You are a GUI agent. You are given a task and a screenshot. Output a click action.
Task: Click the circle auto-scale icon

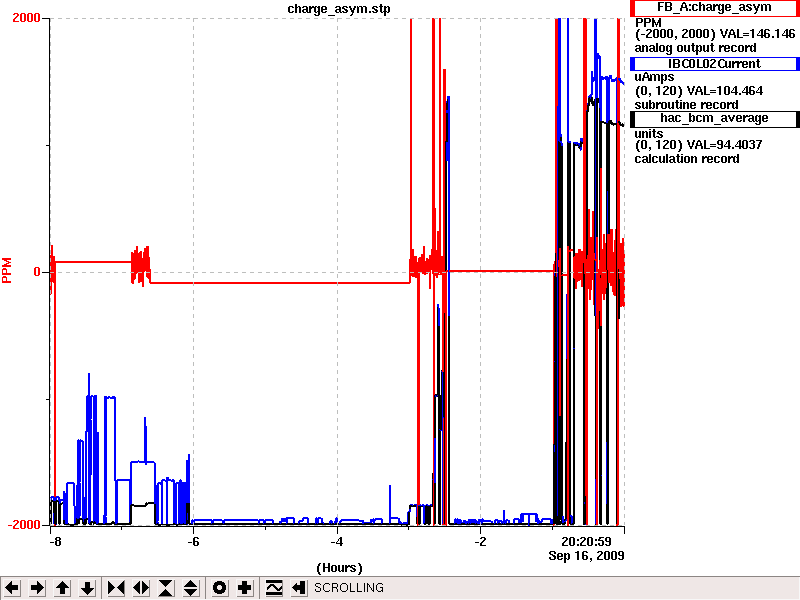(219, 588)
